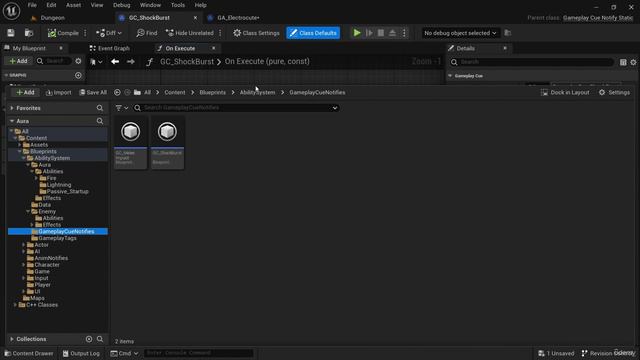Open compile options three-dot menu
The height and width of the screenshot is (360, 640).
tap(85, 33)
